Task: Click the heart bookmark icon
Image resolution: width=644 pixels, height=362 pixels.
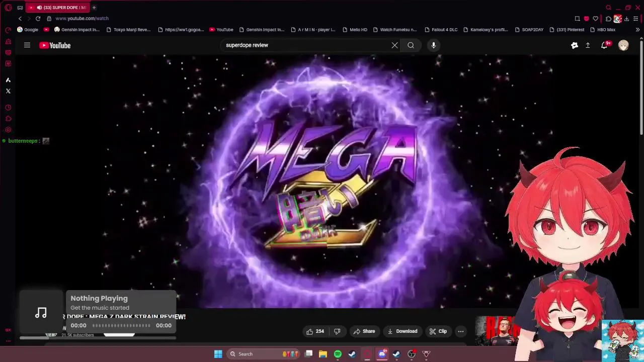Action: coord(595,19)
